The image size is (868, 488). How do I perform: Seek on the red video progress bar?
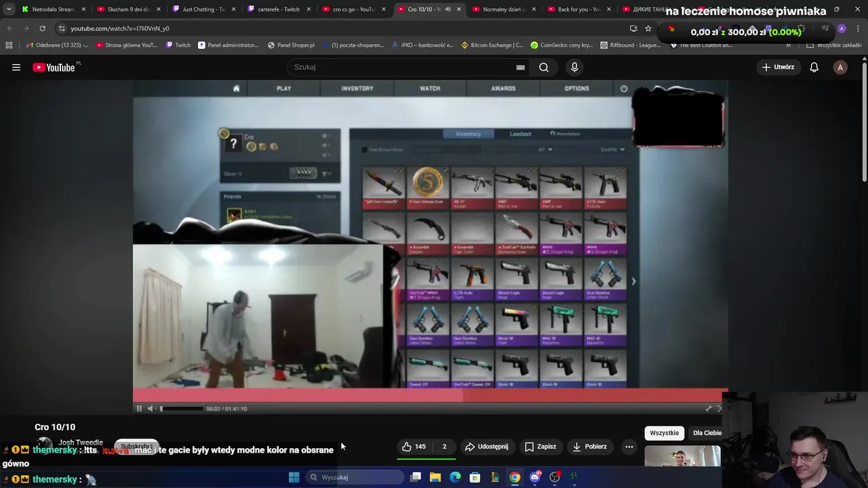[x=431, y=396]
